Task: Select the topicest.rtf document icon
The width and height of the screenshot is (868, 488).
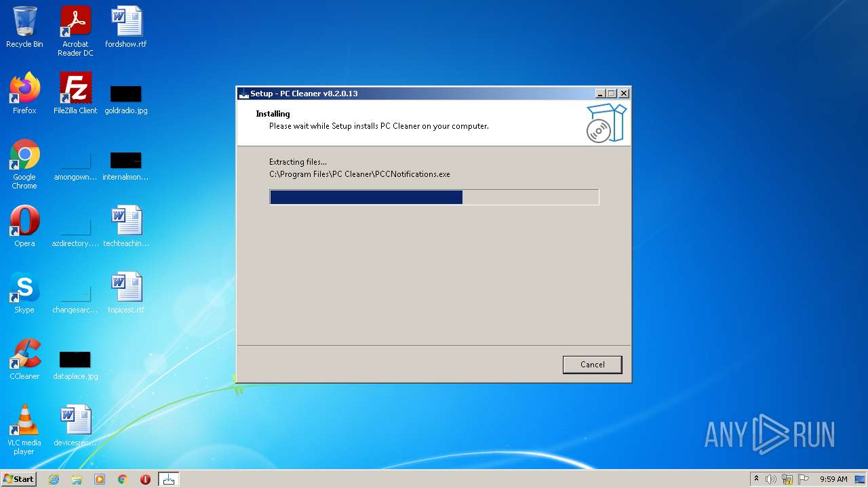Action: pos(126,293)
